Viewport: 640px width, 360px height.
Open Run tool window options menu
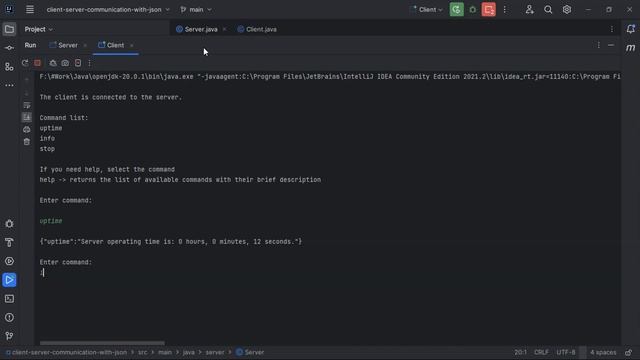click(x=599, y=45)
